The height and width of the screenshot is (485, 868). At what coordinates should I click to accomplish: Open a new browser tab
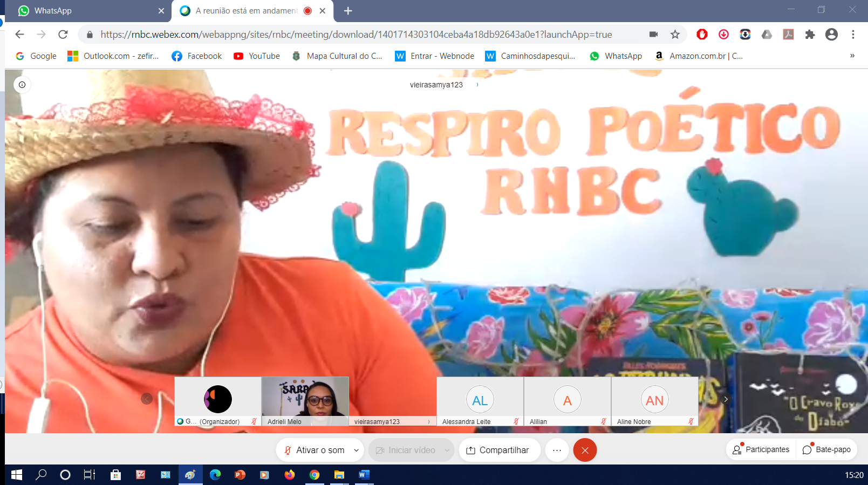point(348,11)
